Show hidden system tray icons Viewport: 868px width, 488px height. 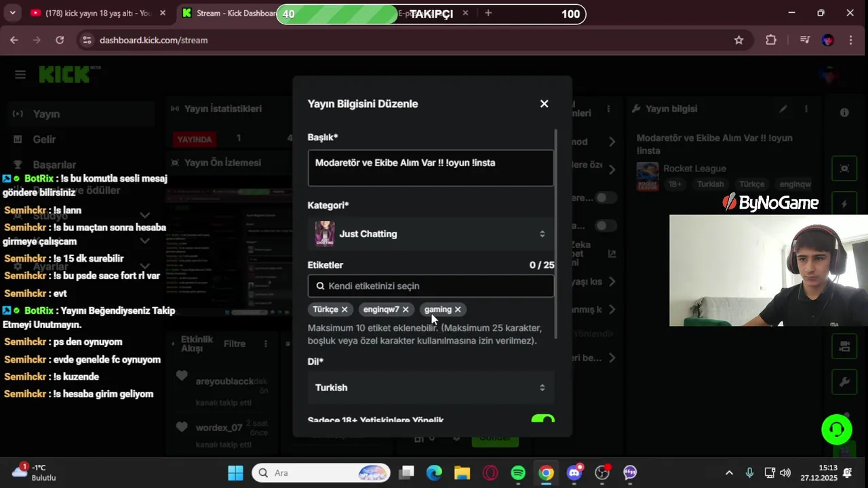pyautogui.click(x=729, y=472)
